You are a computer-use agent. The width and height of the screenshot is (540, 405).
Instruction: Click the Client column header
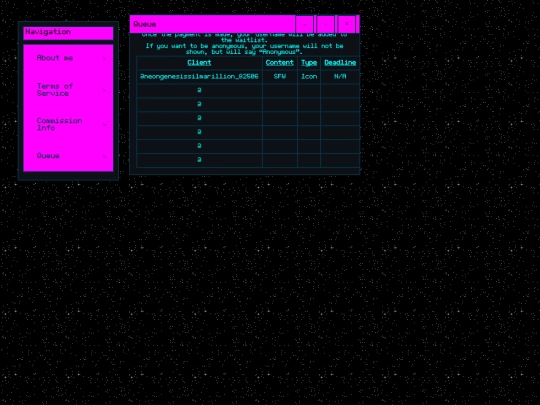(x=199, y=63)
